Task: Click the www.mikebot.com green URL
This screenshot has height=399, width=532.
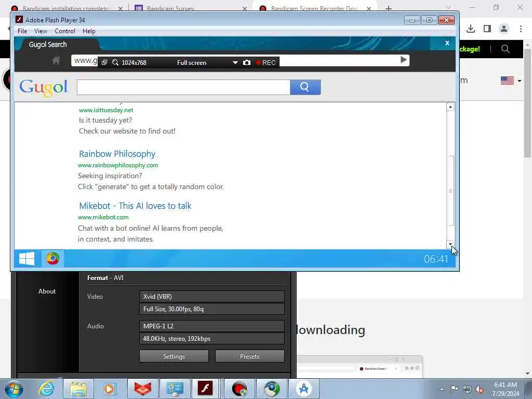Action: (103, 217)
